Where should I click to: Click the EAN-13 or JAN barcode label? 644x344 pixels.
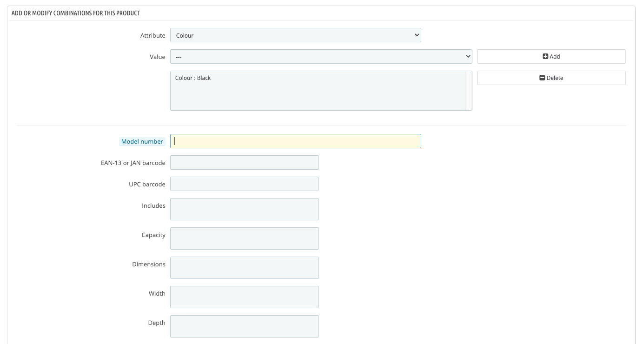133,163
